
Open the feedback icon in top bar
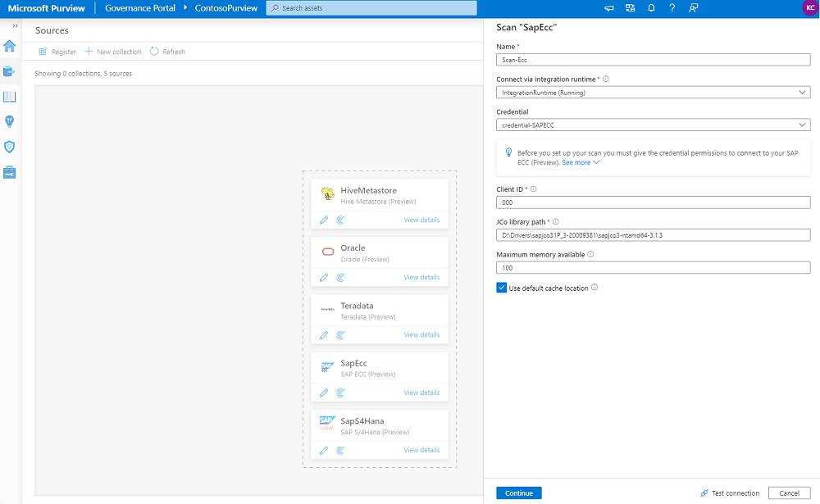[694, 8]
